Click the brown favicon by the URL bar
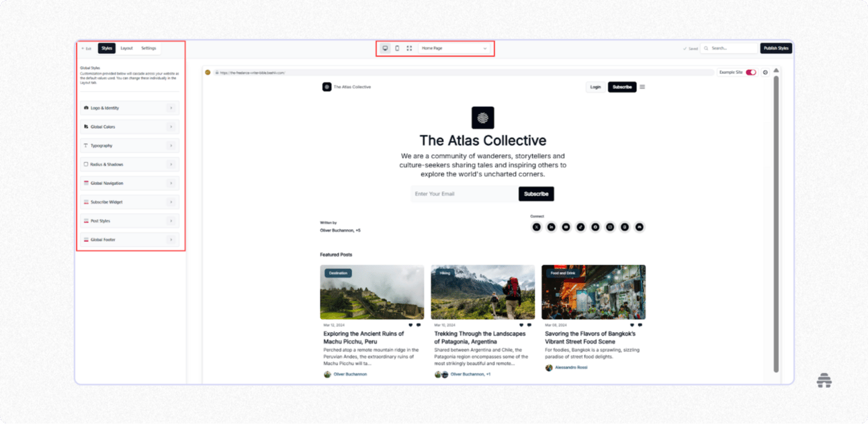868x424 pixels. (x=208, y=73)
